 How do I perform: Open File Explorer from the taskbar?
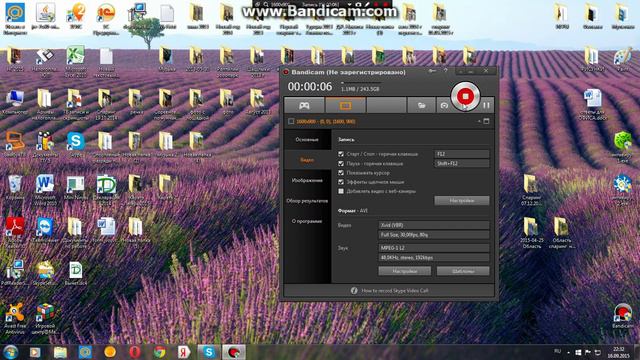click(60, 352)
